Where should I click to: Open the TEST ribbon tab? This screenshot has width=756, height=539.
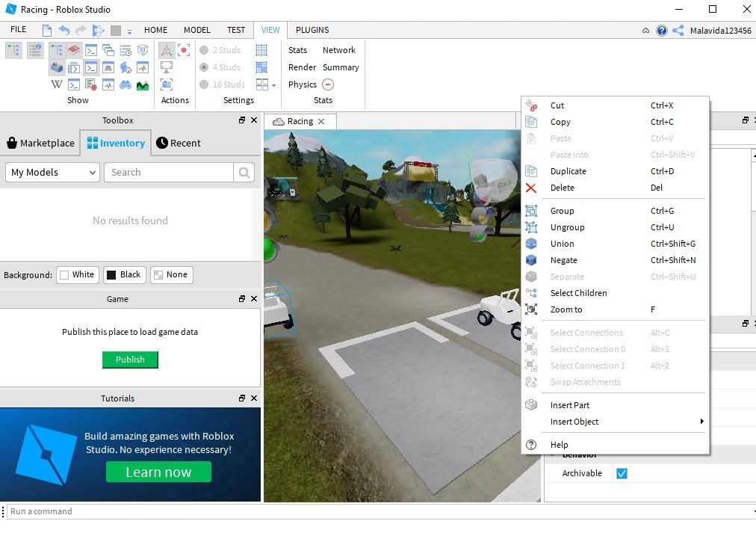coord(236,30)
